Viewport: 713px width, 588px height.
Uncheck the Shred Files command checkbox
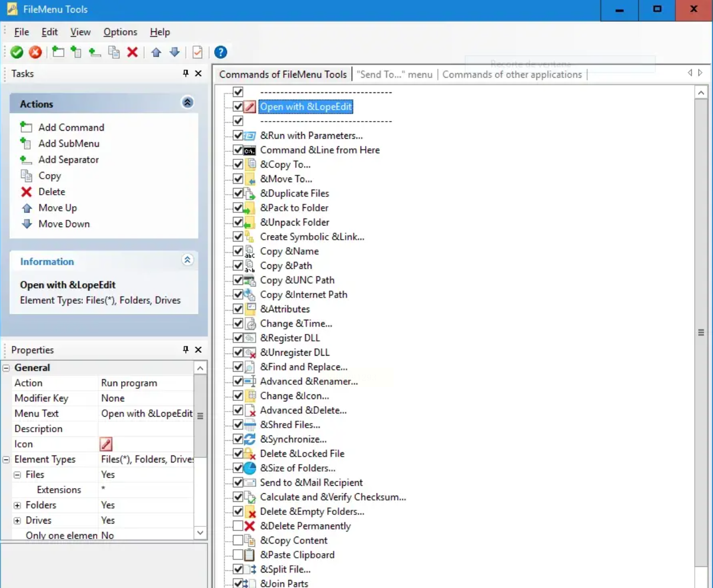tap(238, 425)
